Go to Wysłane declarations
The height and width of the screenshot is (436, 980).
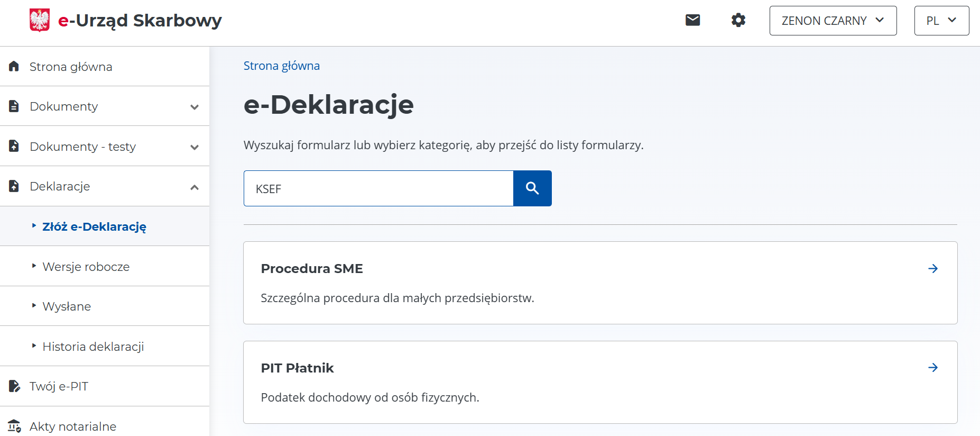click(67, 306)
